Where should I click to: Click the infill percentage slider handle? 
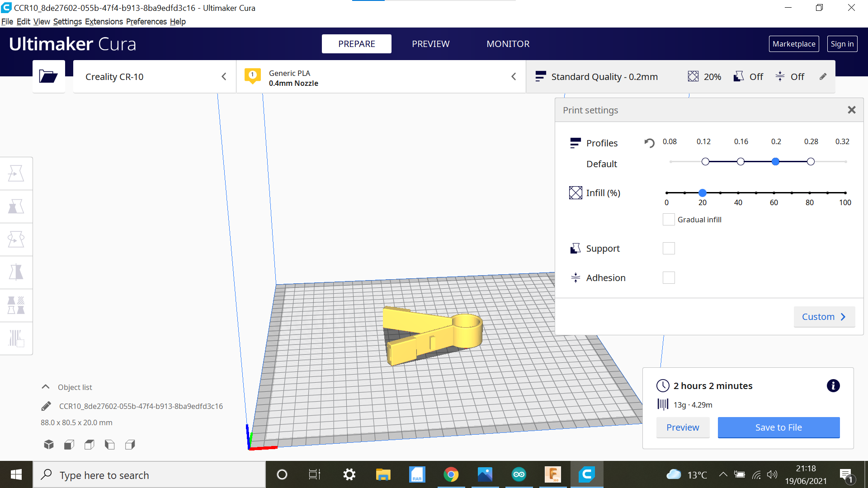point(703,193)
